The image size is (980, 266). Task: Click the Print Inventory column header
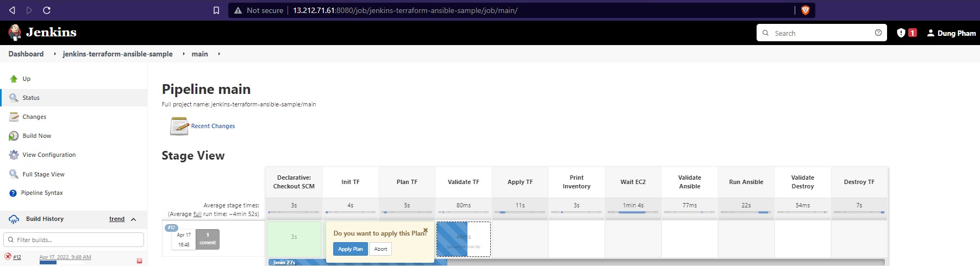577,182
